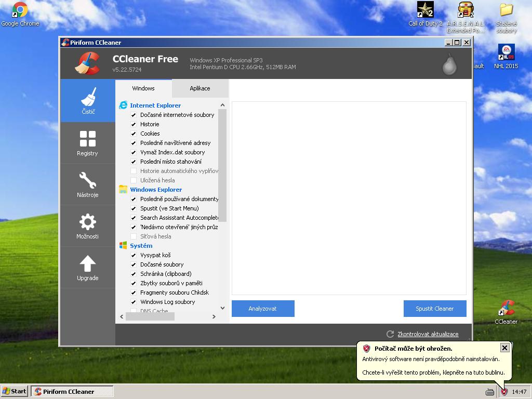
Task: Enable Síťová hesla checkbox
Action: coord(134,236)
